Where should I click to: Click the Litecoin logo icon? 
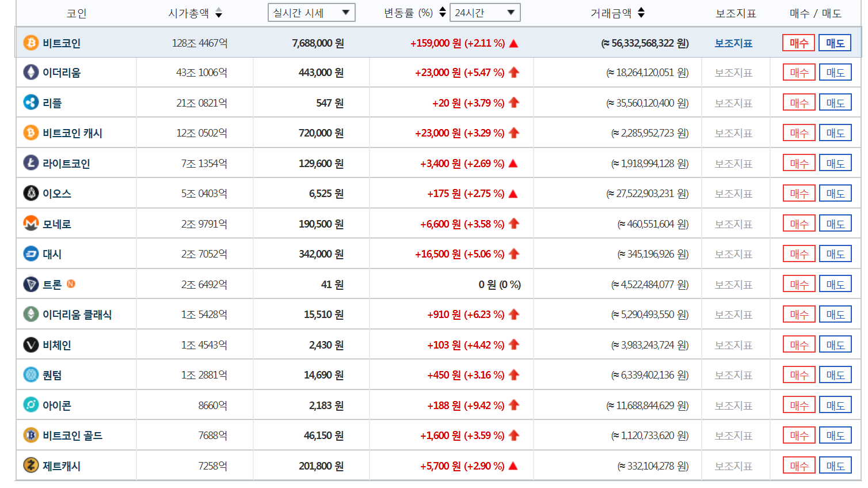click(x=31, y=163)
